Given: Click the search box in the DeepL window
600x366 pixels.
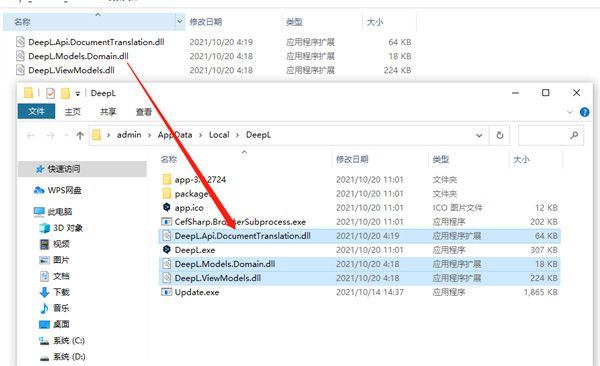Looking at the screenshot, I should (551, 135).
